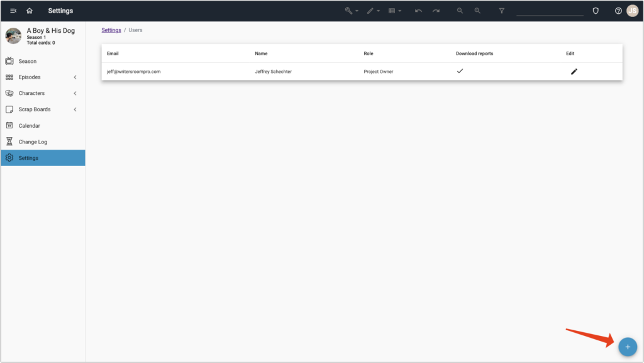Screen dimensions: 644x363
Task: Select the pencil edit icon in the toolbar
Action: 370,11
